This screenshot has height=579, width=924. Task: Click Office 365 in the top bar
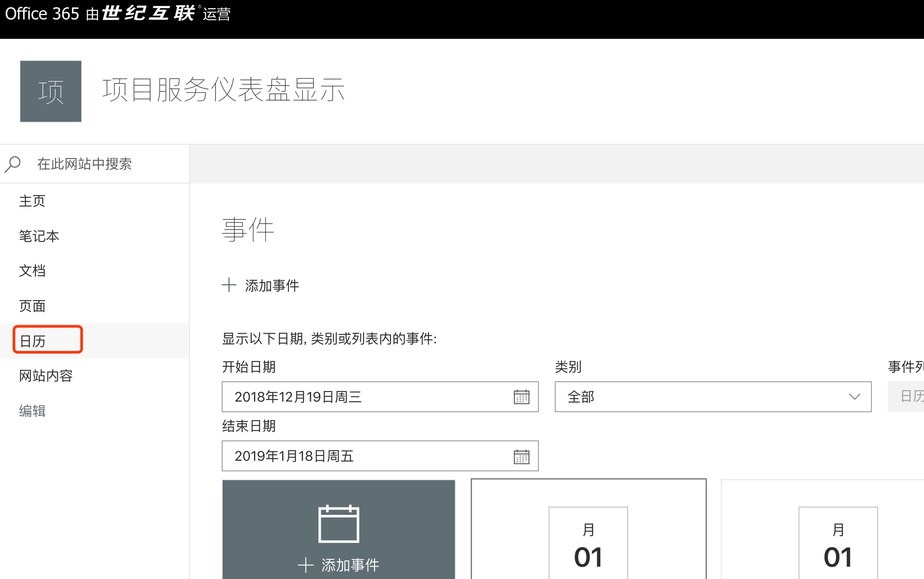point(42,14)
